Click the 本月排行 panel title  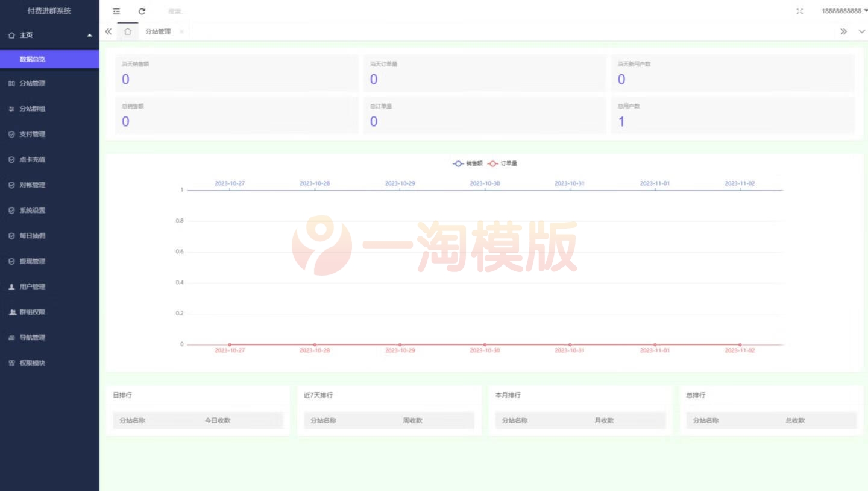508,395
